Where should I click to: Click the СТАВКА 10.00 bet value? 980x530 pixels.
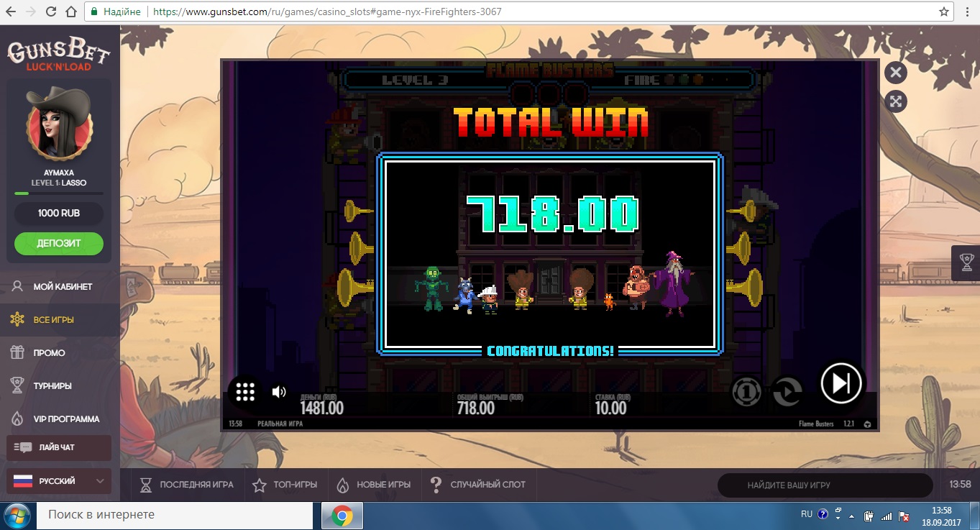point(610,408)
